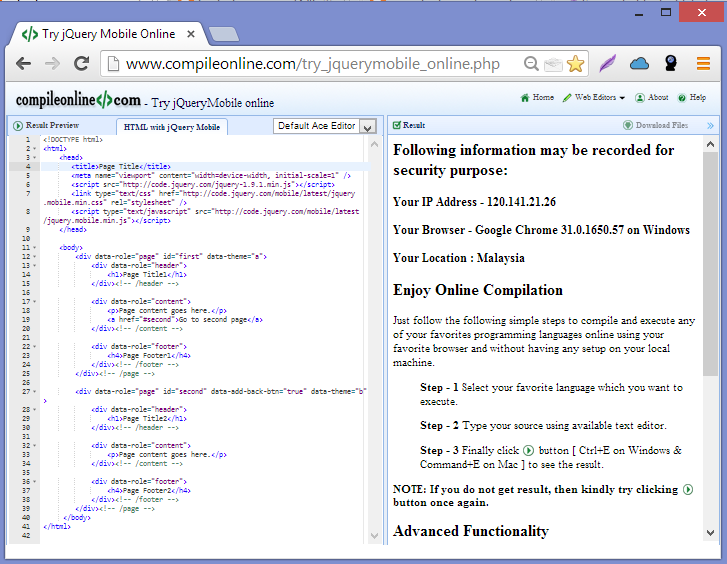Collapse footer div fold at line 22
The width and height of the screenshot is (727, 564).
(x=35, y=346)
